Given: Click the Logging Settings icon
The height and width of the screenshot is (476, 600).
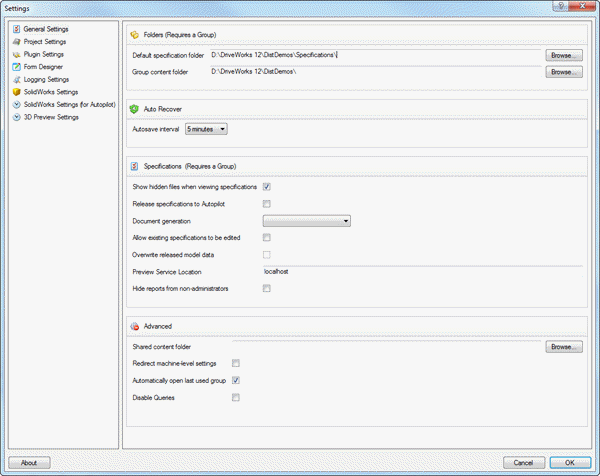Looking at the screenshot, I should pos(16,79).
